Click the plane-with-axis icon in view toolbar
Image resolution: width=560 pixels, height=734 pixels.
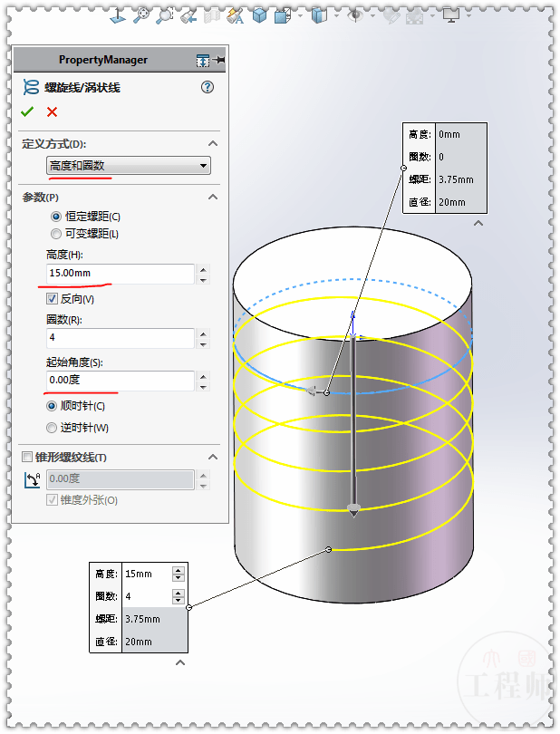[118, 16]
